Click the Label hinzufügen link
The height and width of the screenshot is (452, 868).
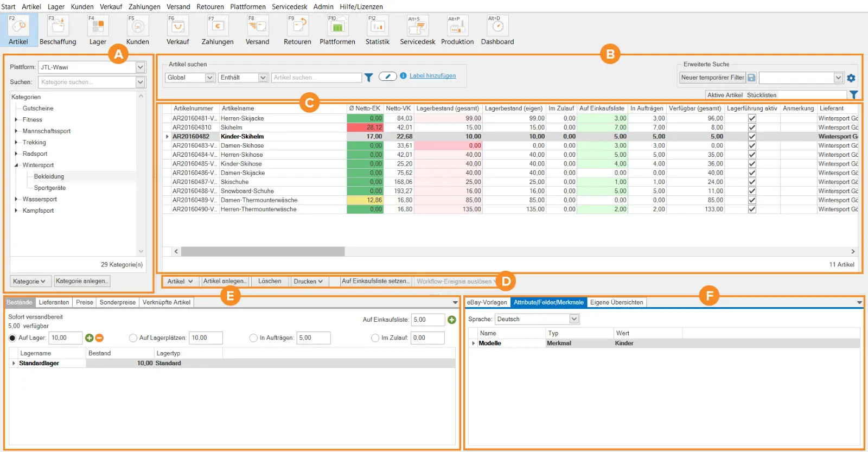click(432, 76)
